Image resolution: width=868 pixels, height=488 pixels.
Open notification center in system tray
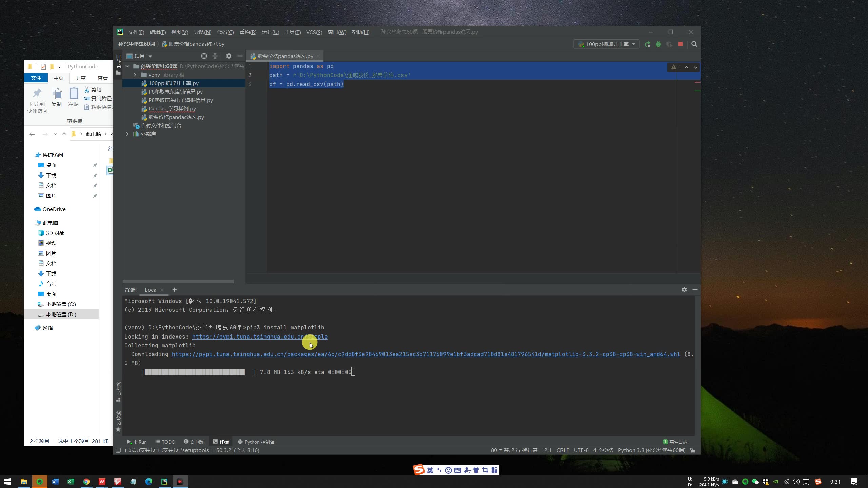tap(854, 482)
